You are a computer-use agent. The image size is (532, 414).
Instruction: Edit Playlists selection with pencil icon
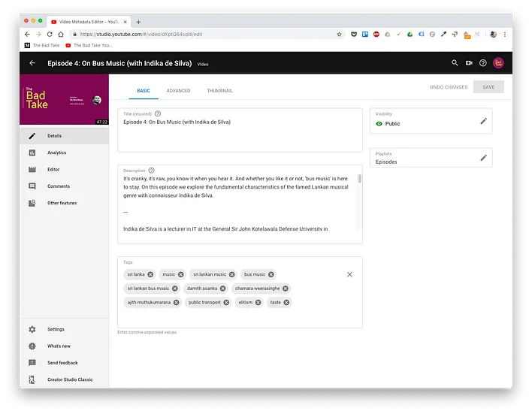[483, 159]
